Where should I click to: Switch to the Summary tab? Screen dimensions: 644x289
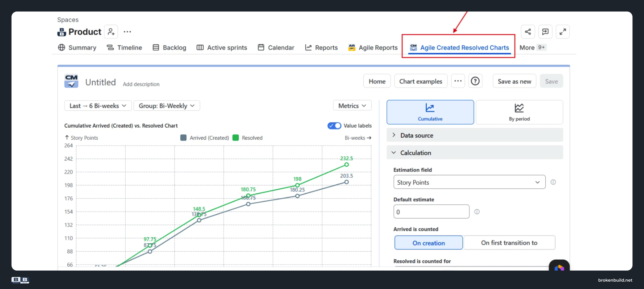(77, 47)
